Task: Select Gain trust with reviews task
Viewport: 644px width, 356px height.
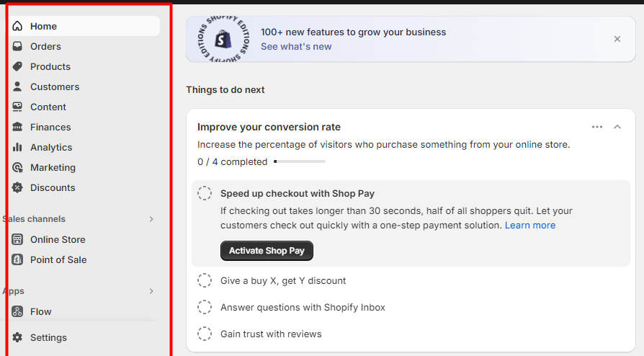Action: tap(271, 334)
